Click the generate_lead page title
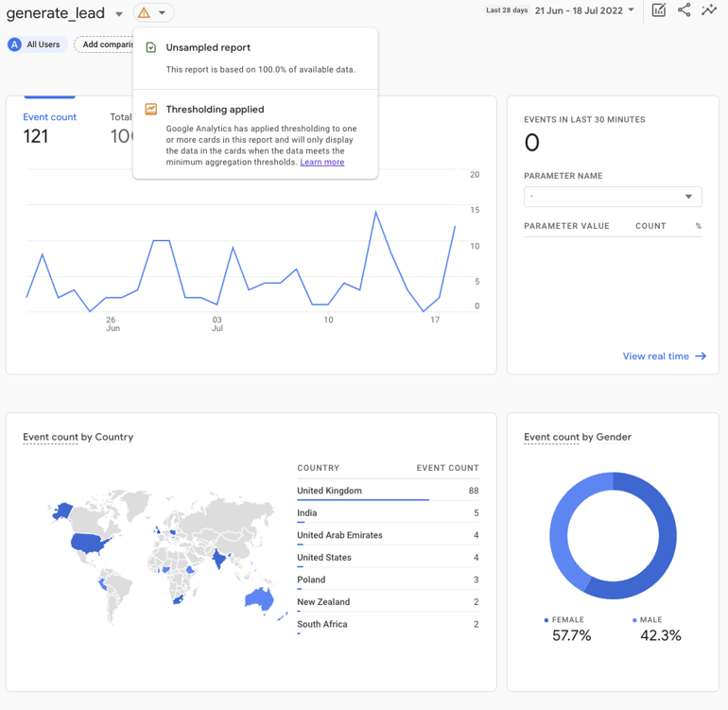This screenshot has height=710, width=728. (x=56, y=13)
